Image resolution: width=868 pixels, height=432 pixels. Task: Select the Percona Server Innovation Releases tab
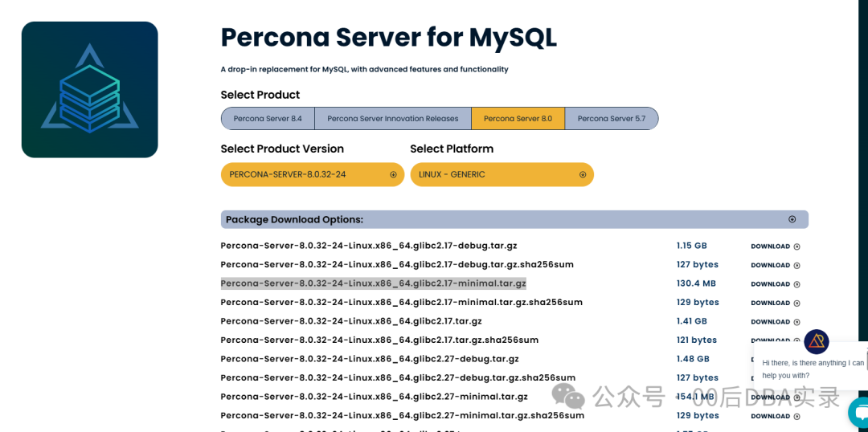[392, 119]
